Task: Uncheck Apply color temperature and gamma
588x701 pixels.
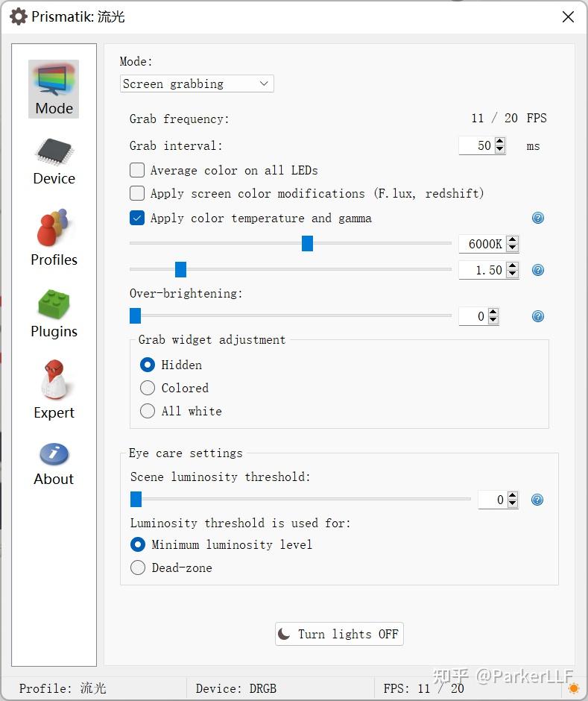Action: tap(137, 218)
